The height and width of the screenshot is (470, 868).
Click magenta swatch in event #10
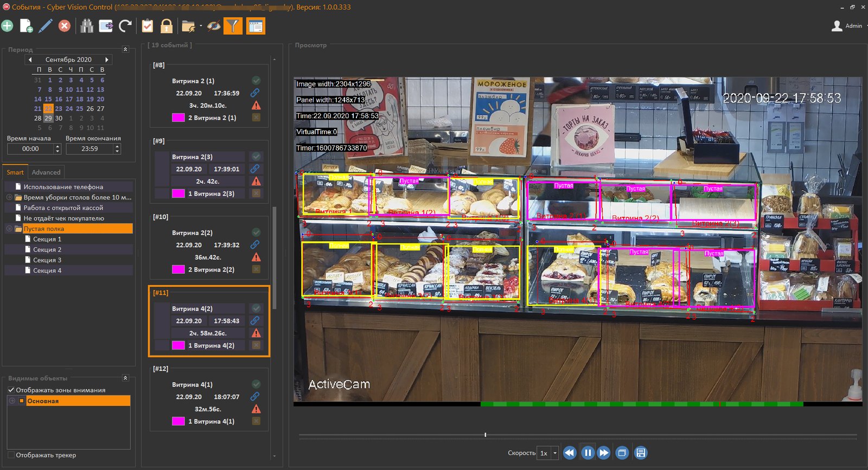point(178,269)
